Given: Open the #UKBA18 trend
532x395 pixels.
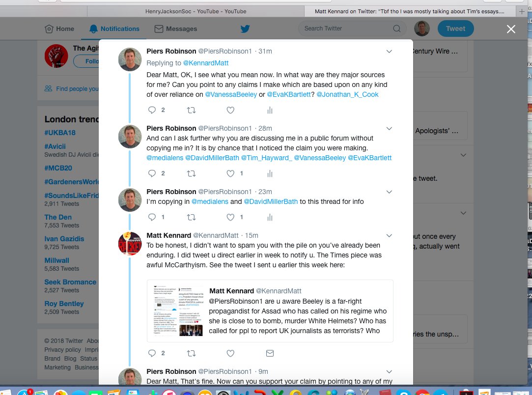Looking at the screenshot, I should (60, 133).
